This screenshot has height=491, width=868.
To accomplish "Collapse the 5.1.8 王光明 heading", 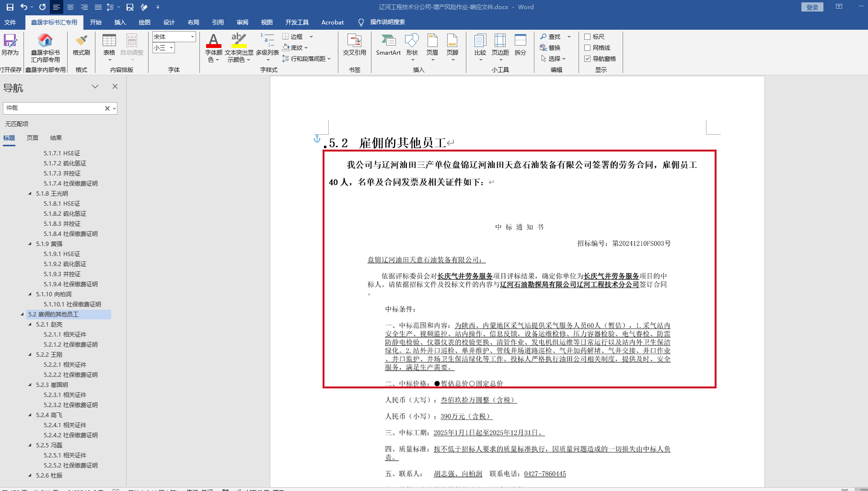I will pyautogui.click(x=30, y=194).
